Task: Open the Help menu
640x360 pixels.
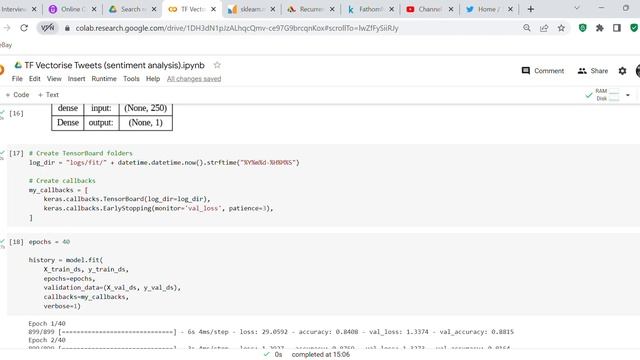Action: tap(153, 79)
